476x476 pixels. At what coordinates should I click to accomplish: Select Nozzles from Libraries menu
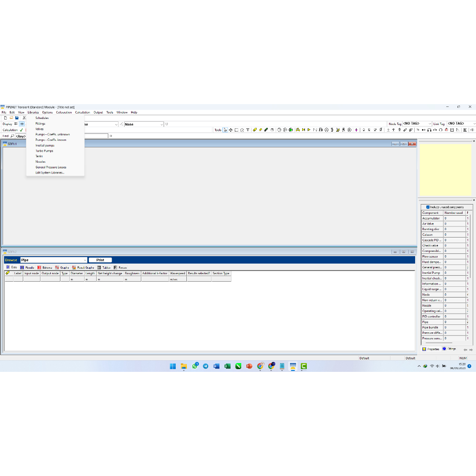[x=40, y=162]
